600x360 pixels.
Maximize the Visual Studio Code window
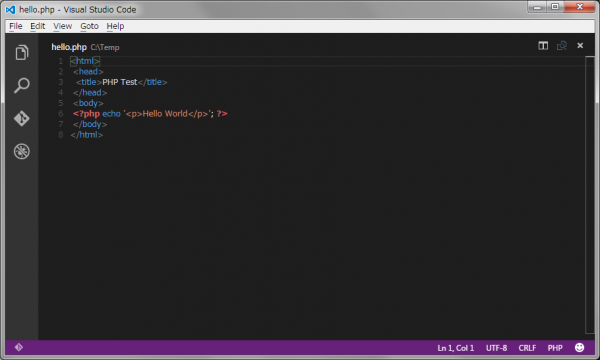[x=555, y=7]
